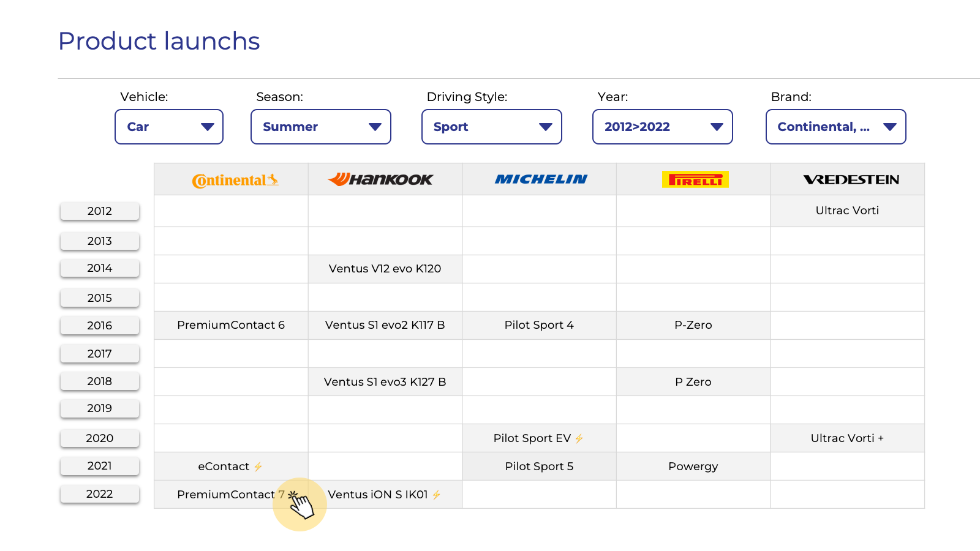Open the Vehicle dropdown showing Car
Screen dimensions: 980x551
point(169,127)
